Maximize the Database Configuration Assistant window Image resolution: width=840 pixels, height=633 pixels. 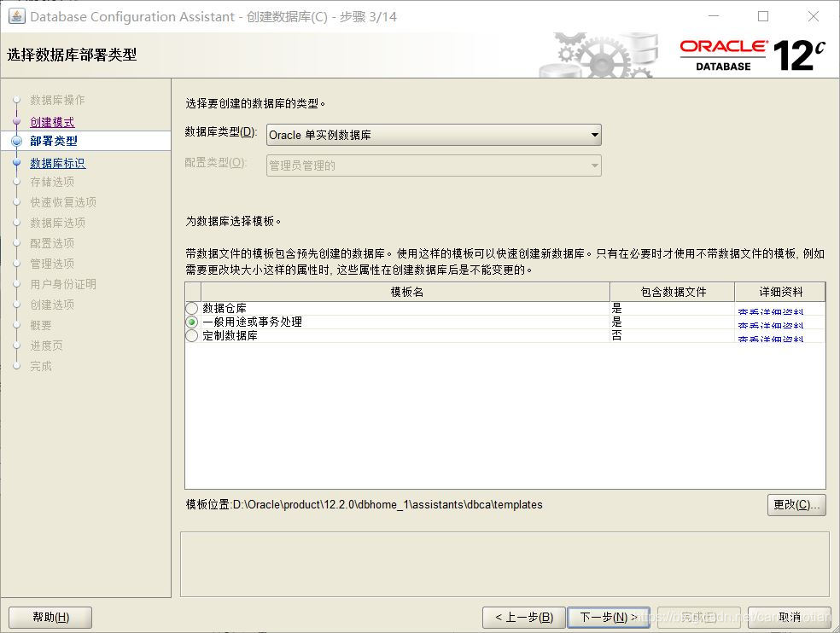coord(763,16)
